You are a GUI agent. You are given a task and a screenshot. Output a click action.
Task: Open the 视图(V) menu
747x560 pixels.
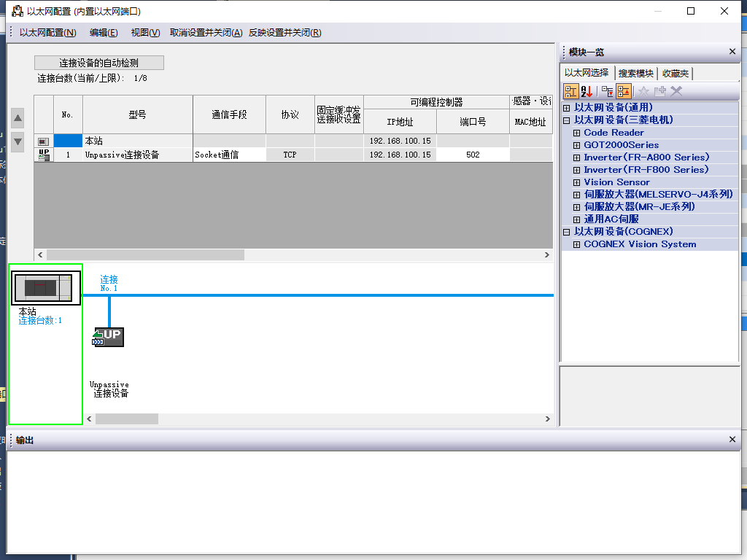pyautogui.click(x=145, y=32)
